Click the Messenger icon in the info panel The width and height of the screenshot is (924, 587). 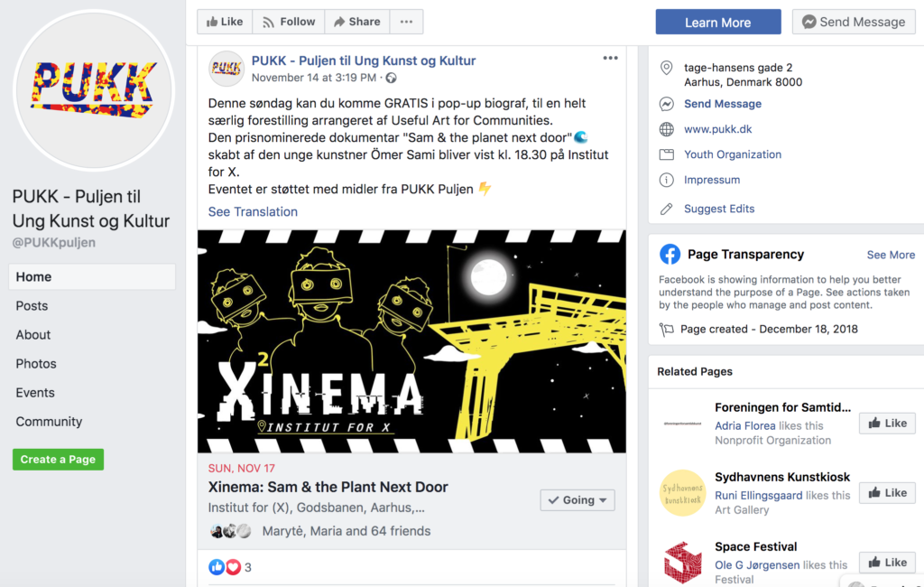(x=667, y=104)
